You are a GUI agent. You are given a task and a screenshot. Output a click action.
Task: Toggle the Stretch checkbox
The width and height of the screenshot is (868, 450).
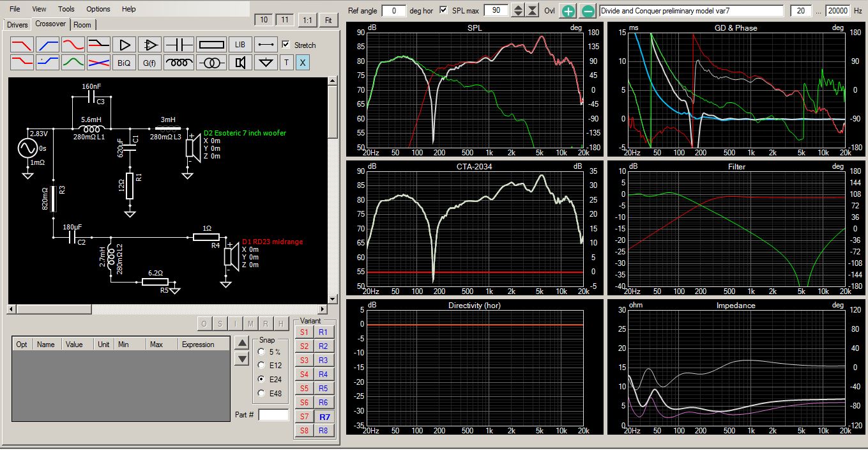click(x=286, y=45)
